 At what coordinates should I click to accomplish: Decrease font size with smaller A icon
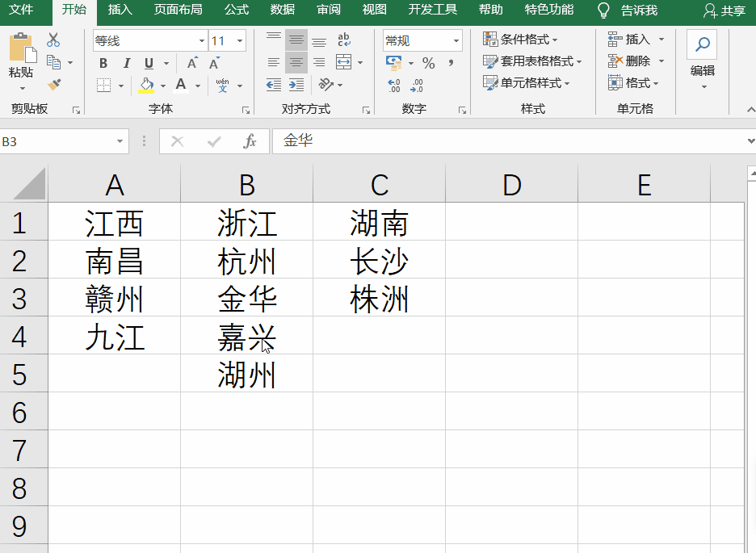(214, 63)
